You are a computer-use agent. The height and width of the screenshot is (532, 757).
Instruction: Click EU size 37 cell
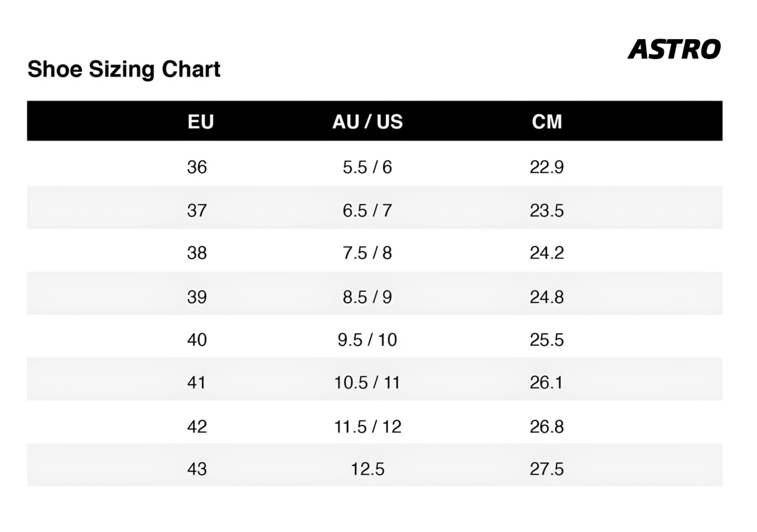pos(197,210)
